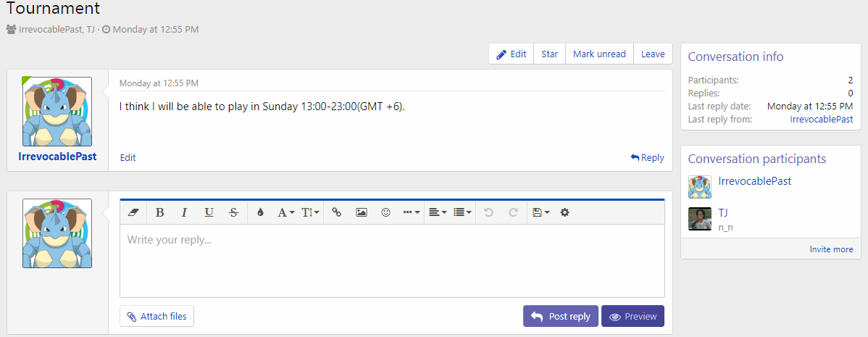Star this conversation

549,54
